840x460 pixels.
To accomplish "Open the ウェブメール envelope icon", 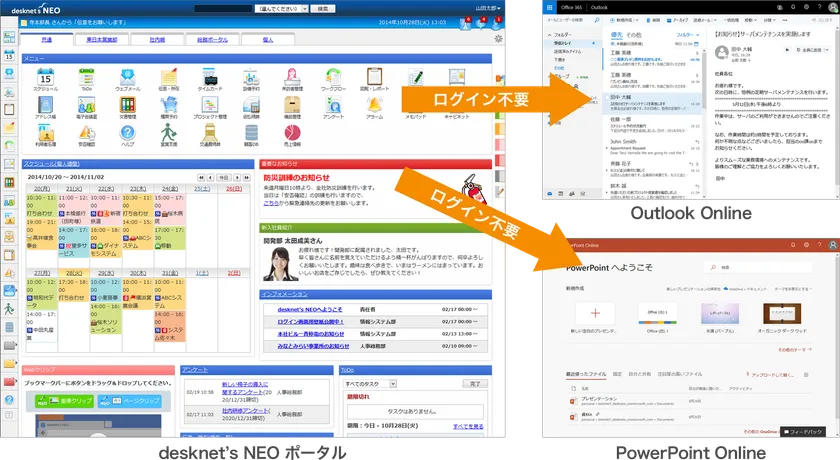I will [x=128, y=78].
